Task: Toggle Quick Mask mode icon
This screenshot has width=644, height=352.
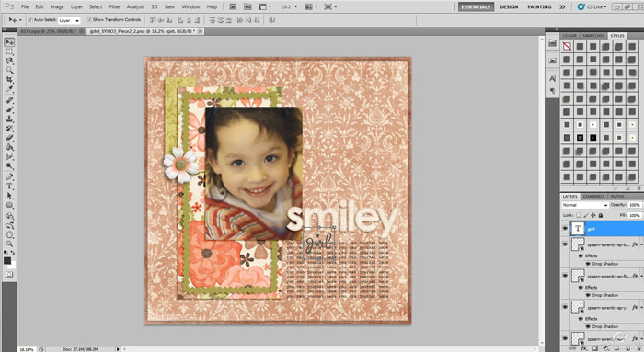Action: [9, 274]
